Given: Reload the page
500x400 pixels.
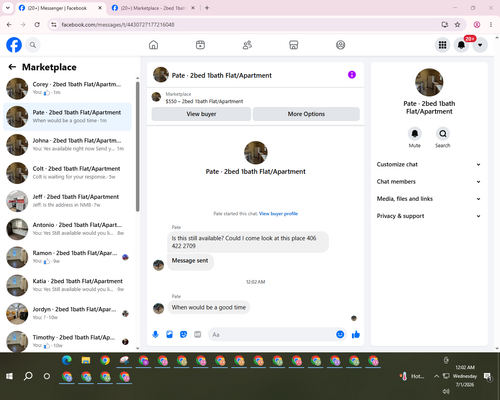Looking at the screenshot, I should pos(37,25).
